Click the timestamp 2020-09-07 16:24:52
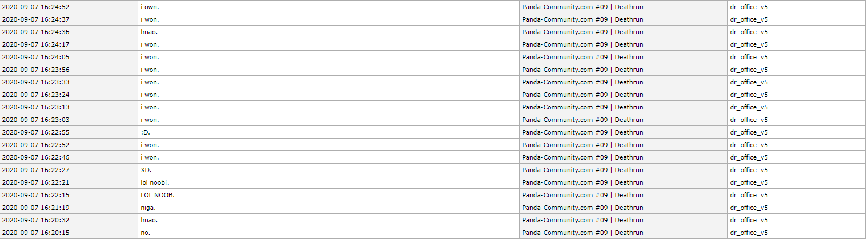Image resolution: width=868 pixels, height=240 pixels. (36, 7)
